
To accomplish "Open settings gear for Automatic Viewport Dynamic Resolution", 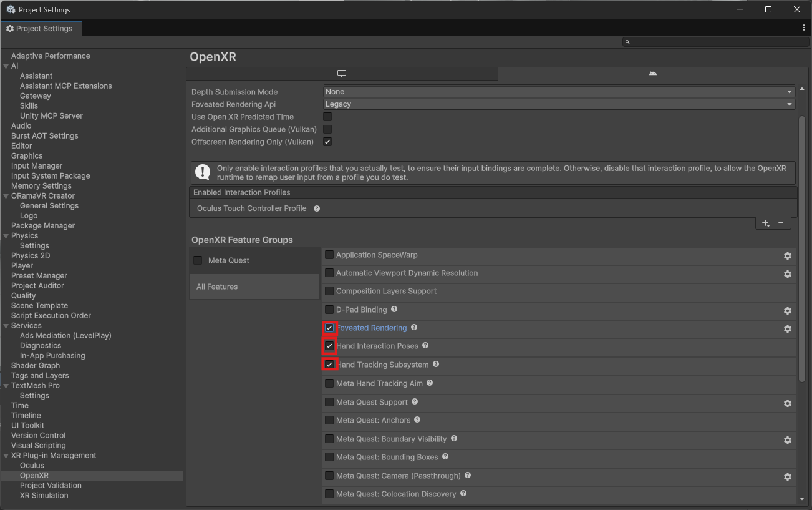I will pos(788,274).
